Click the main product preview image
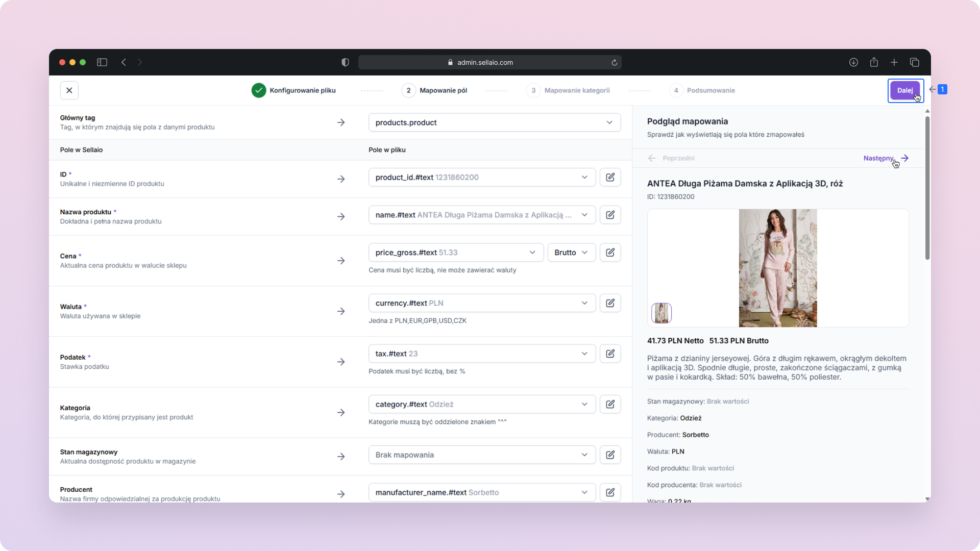Viewport: 980px width, 551px height. (x=778, y=268)
